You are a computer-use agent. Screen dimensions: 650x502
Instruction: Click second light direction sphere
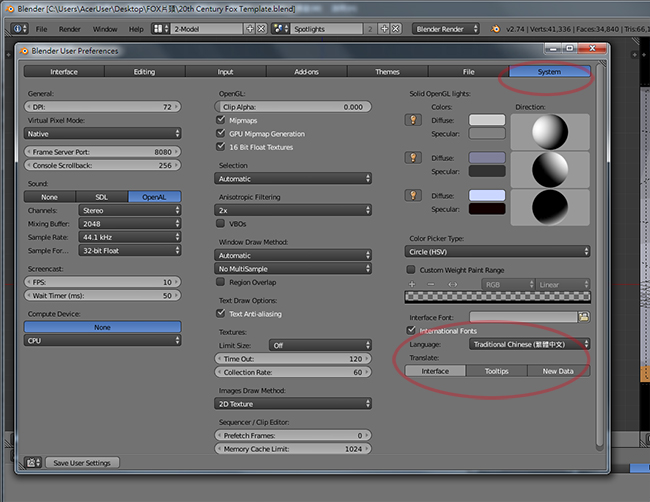[550, 170]
